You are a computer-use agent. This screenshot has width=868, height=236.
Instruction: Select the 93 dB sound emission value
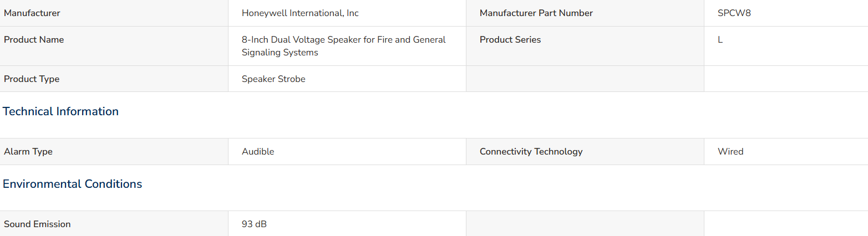(x=254, y=224)
